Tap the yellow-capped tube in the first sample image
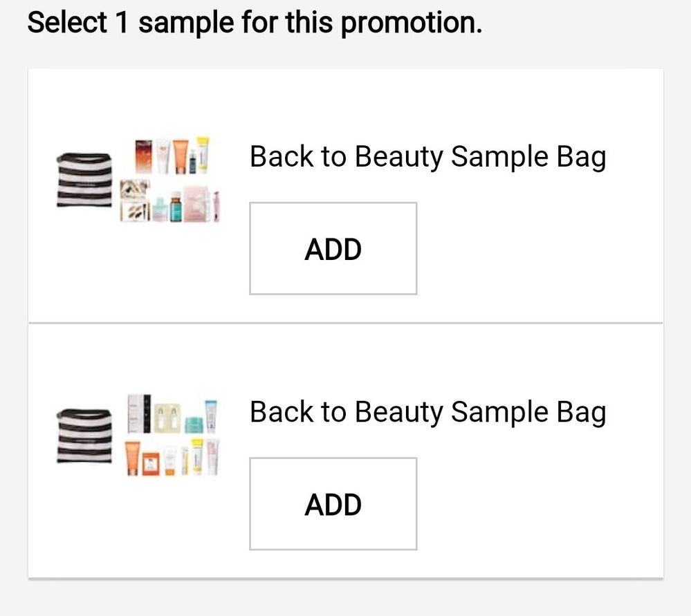 point(201,154)
